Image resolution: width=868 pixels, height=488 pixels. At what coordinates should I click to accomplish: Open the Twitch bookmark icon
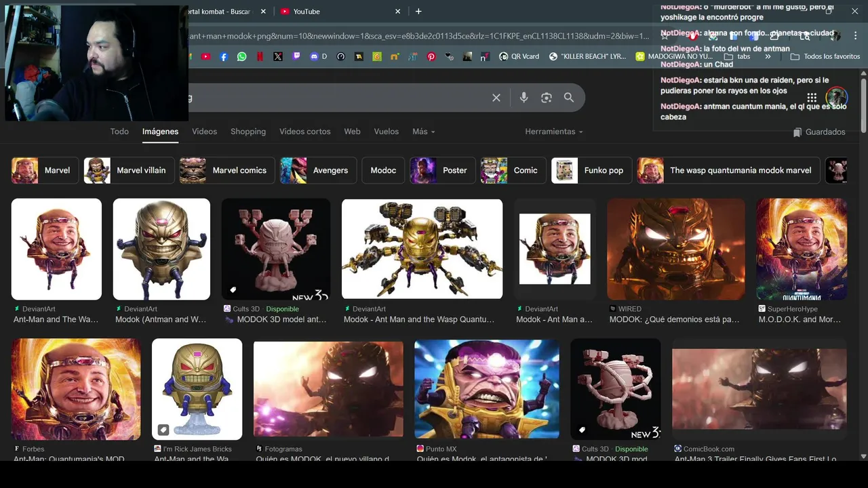tap(296, 57)
